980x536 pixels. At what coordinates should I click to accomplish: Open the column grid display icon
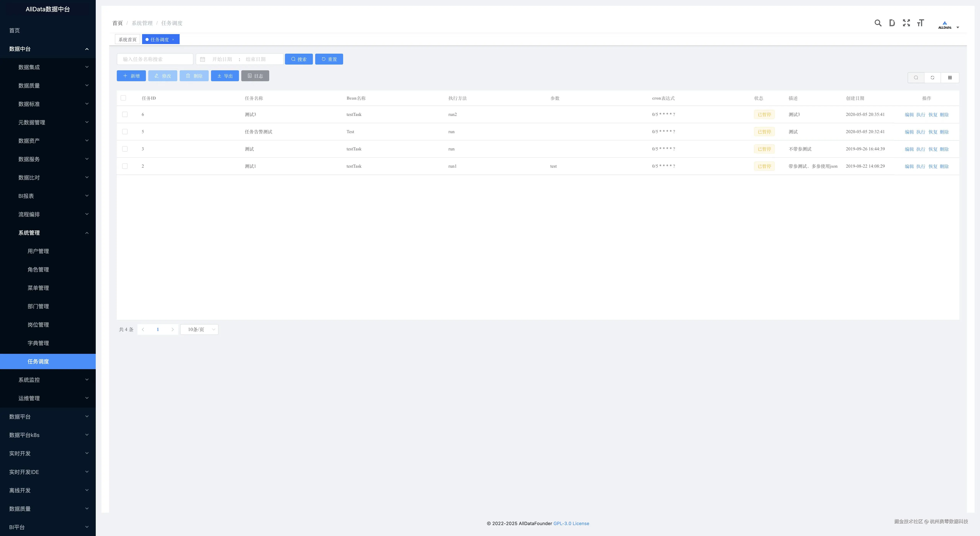point(950,78)
